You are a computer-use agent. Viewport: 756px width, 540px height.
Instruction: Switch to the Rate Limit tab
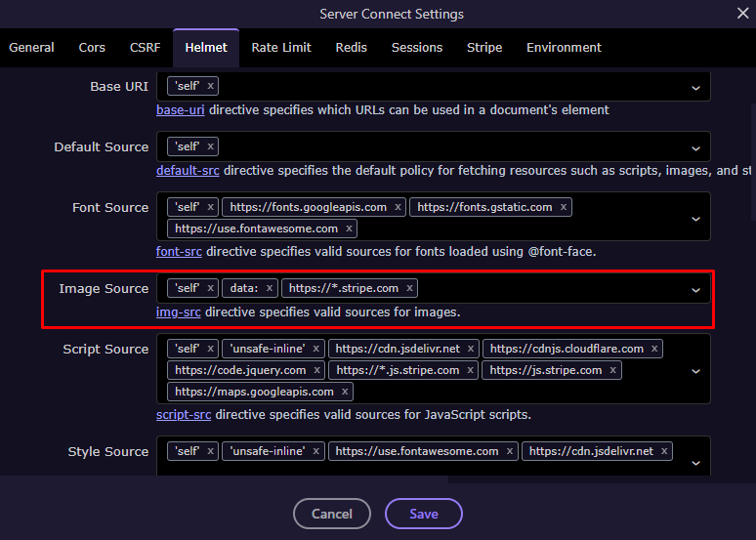279,47
